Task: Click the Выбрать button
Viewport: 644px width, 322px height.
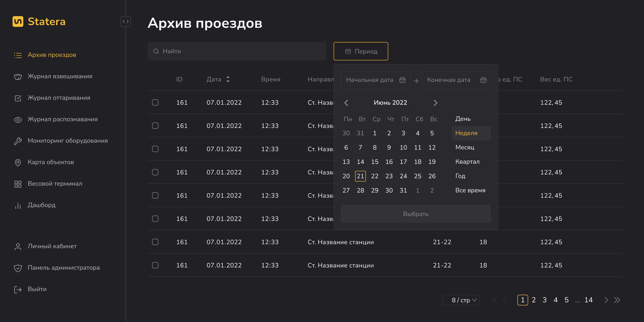Action: click(x=416, y=214)
